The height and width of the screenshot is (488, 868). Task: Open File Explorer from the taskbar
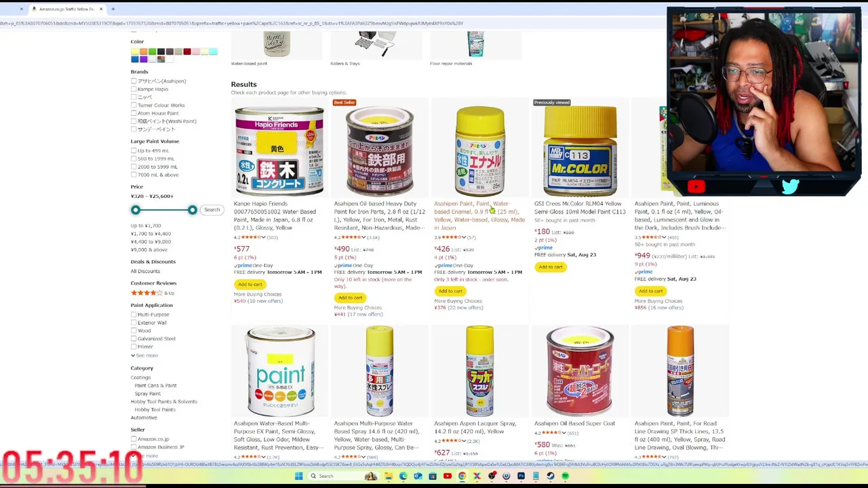(x=389, y=476)
